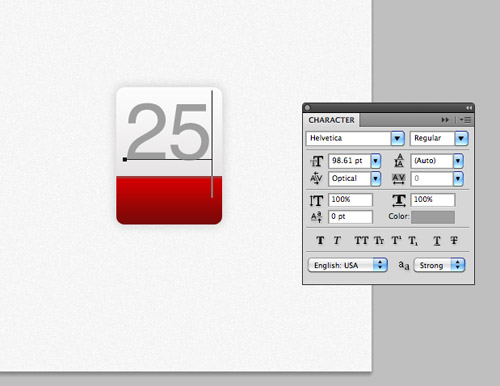The image size is (500, 386).
Task: Open the tracking dropdown arrow
Action: pos(458,179)
